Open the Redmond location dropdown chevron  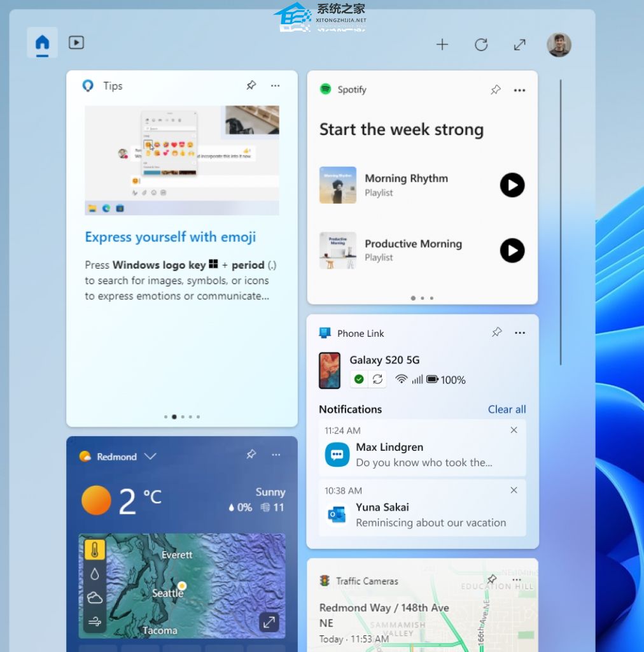150,457
